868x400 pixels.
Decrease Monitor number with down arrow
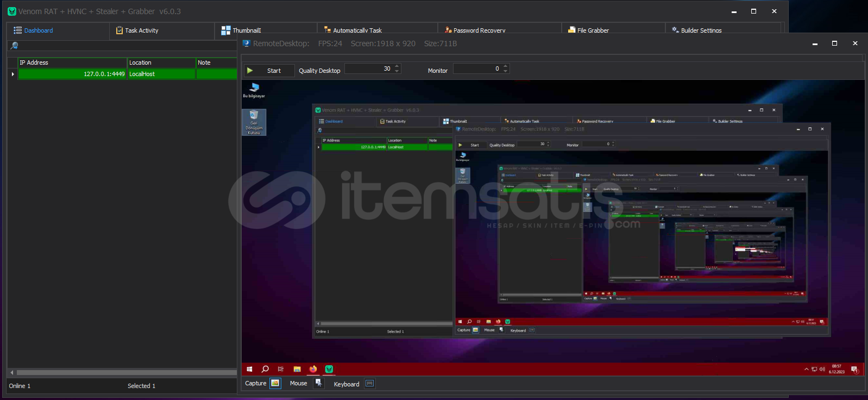click(x=506, y=71)
